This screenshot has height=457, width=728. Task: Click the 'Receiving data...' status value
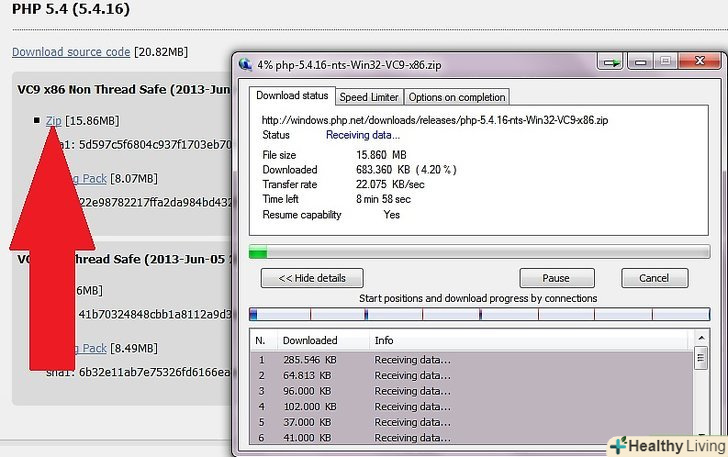tap(363, 135)
